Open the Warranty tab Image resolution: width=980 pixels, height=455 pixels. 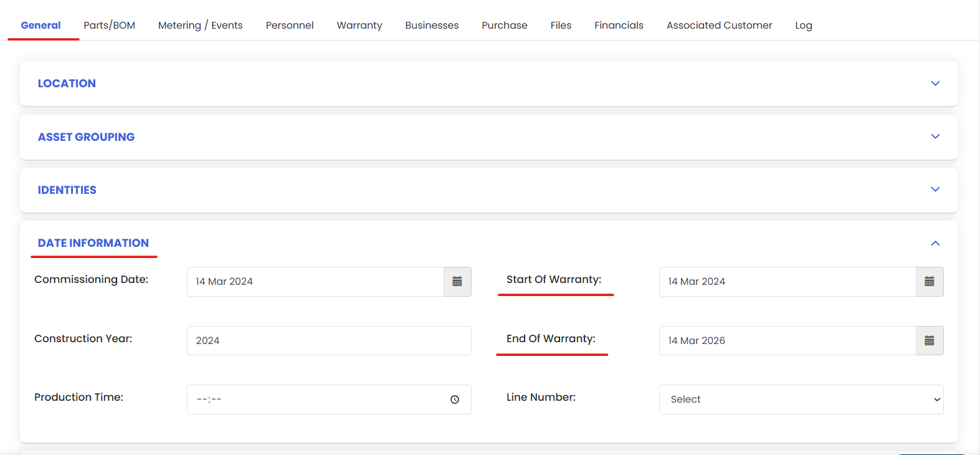click(359, 26)
